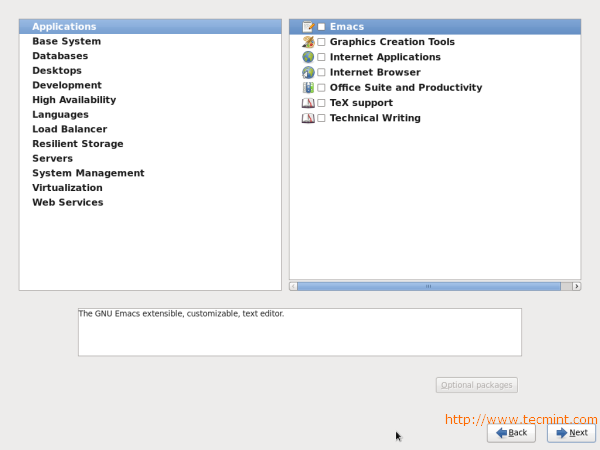The height and width of the screenshot is (450, 600).
Task: Open Optional packages
Action: (x=476, y=385)
